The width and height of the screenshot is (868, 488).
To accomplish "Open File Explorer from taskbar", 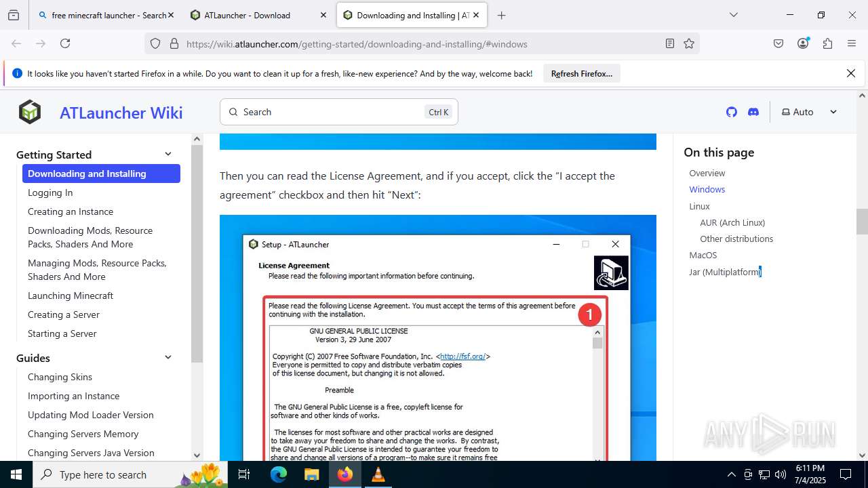I will (311, 474).
